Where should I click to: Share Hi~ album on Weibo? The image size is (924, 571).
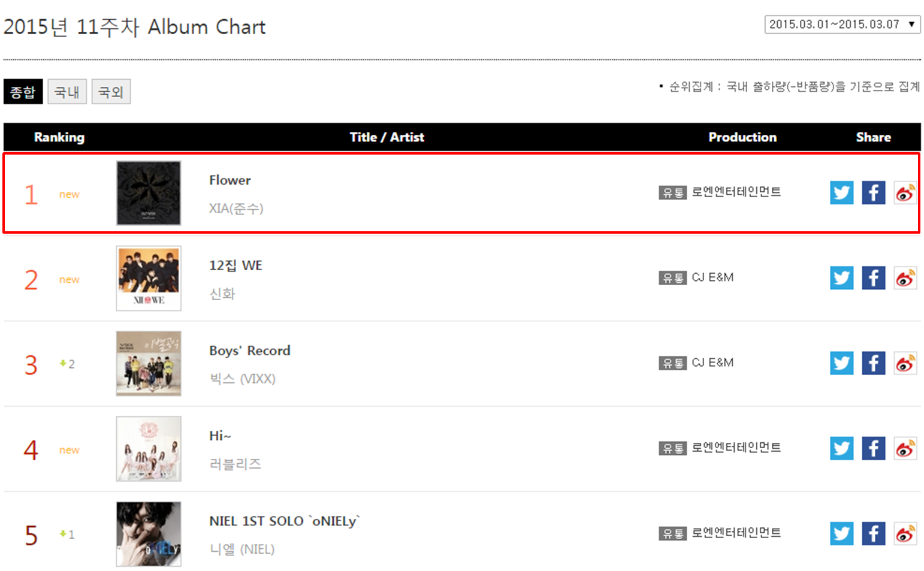click(905, 448)
